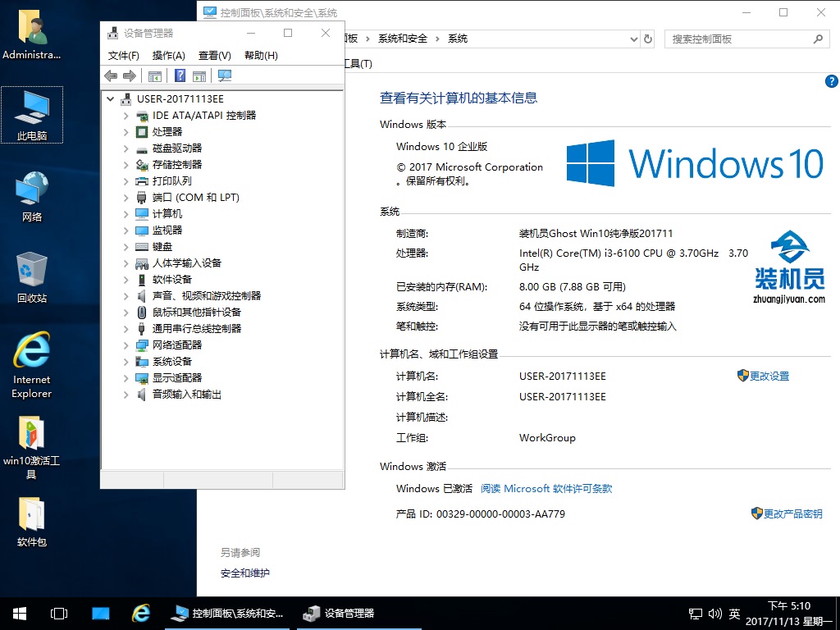Expand the 处理器 (processors) node

(126, 132)
